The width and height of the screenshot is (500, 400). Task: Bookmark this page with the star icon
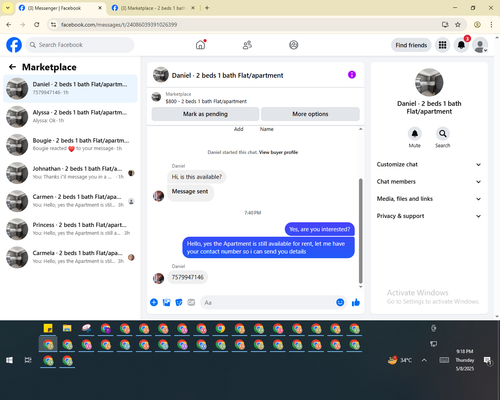click(x=458, y=24)
